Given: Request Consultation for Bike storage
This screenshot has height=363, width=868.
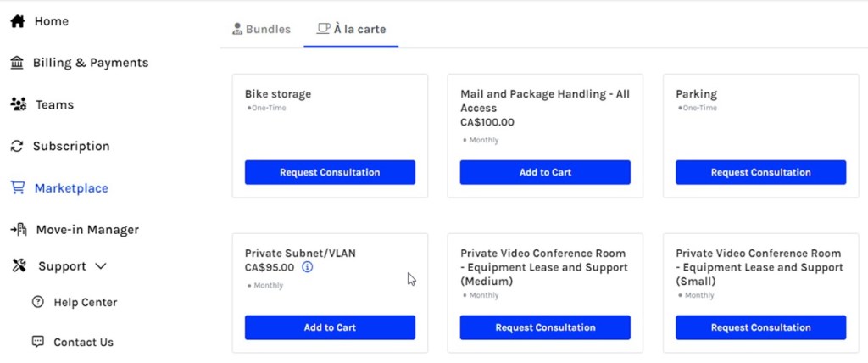Looking at the screenshot, I should (x=330, y=172).
